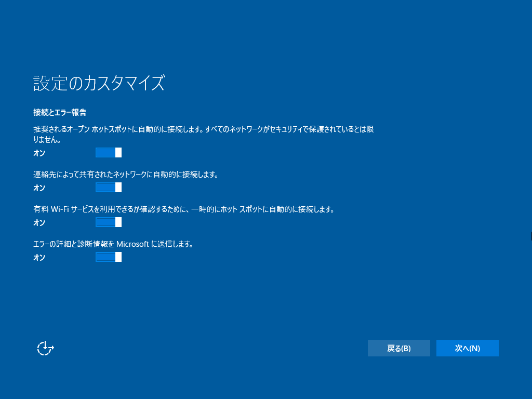Click the オン label for contact-shared networks
Viewport: 532px width, 399px height.
[x=38, y=188]
